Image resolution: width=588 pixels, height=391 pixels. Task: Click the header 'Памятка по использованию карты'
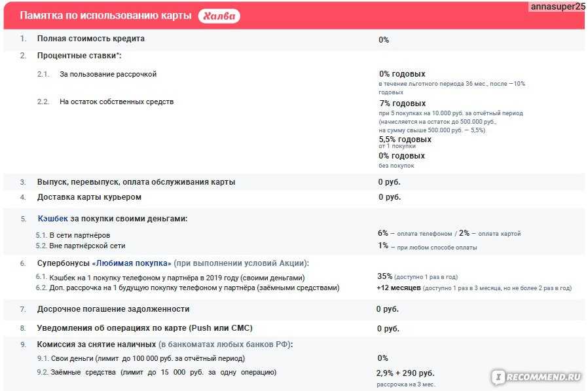105,16
